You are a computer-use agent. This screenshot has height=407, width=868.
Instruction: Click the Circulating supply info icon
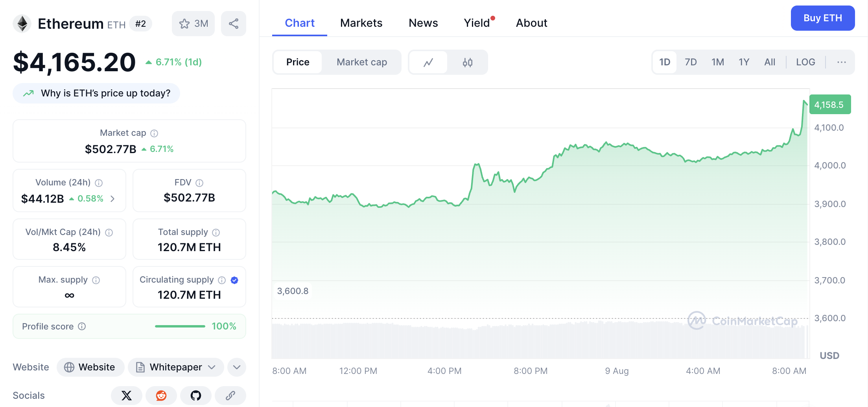[x=222, y=280]
